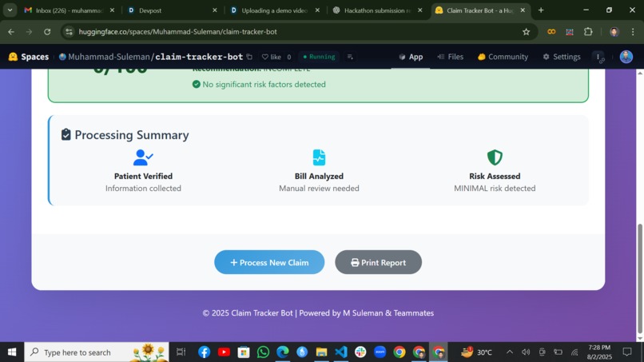This screenshot has height=362, width=644.
Task: Open the Windows Start menu
Action: [x=12, y=352]
